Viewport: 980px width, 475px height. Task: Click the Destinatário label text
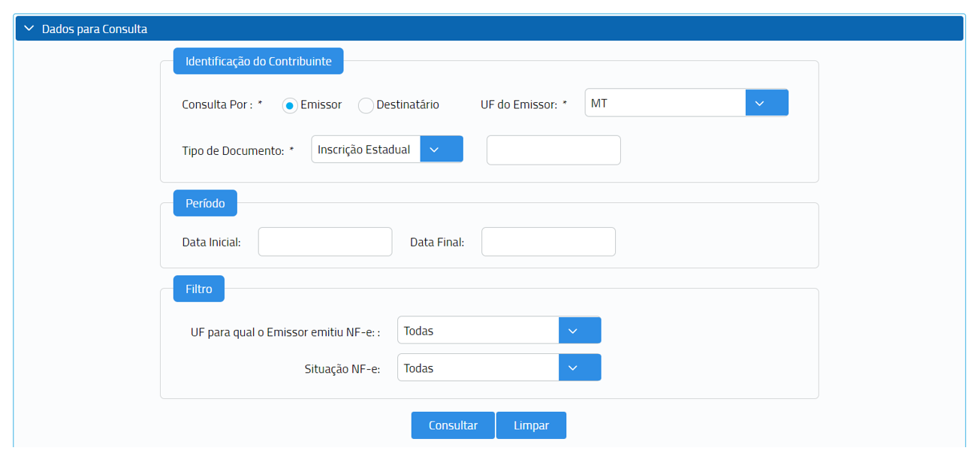407,104
